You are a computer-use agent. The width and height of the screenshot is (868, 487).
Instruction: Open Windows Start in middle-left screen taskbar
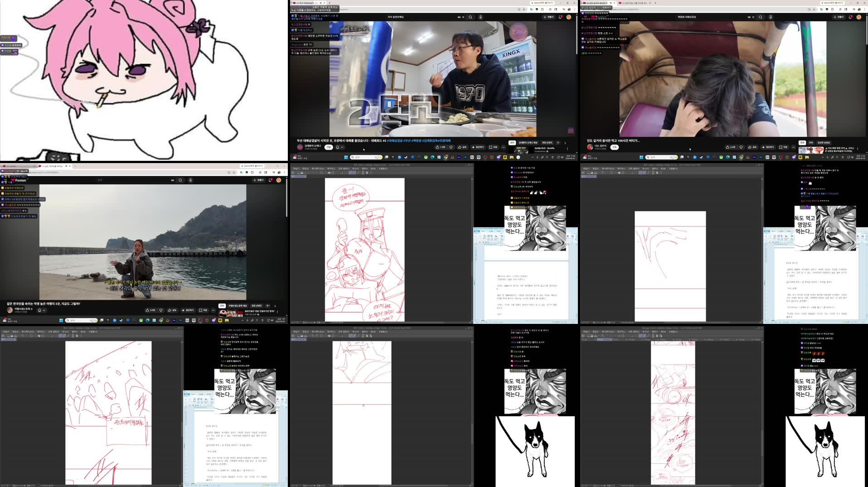point(61,320)
